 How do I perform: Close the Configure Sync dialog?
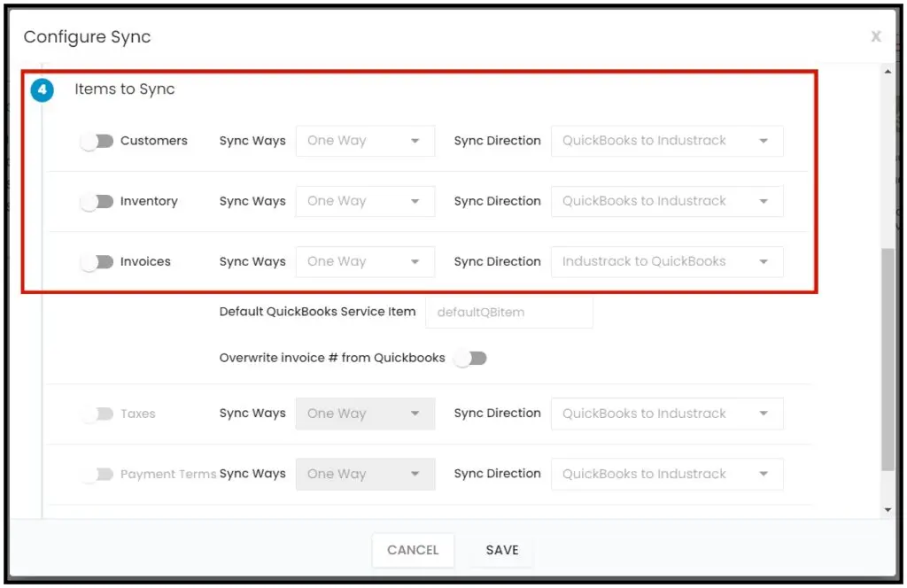pos(876,36)
